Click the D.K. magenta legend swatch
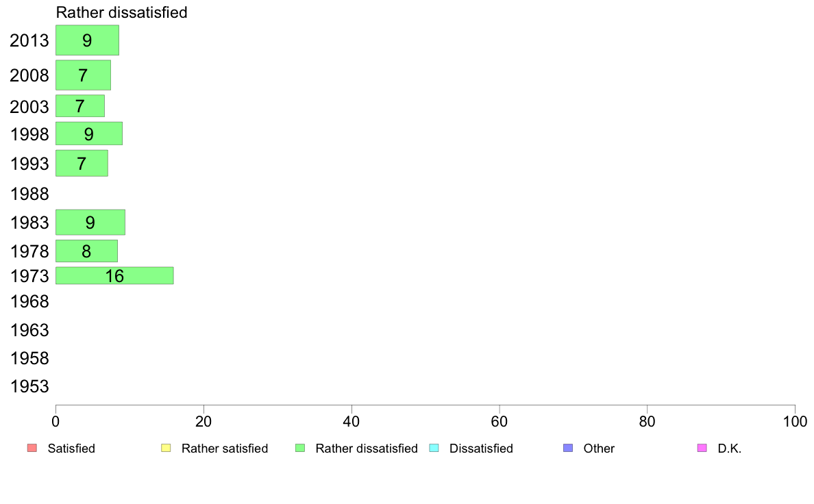 702,448
